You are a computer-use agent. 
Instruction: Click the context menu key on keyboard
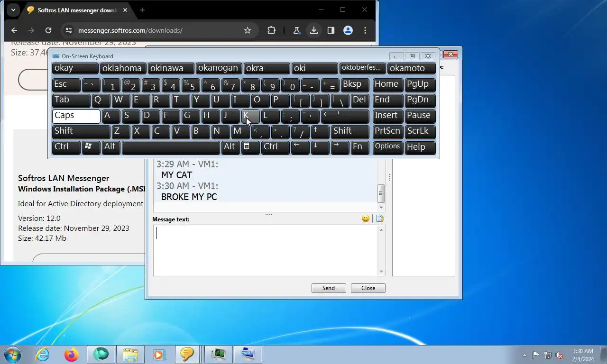tap(251, 147)
